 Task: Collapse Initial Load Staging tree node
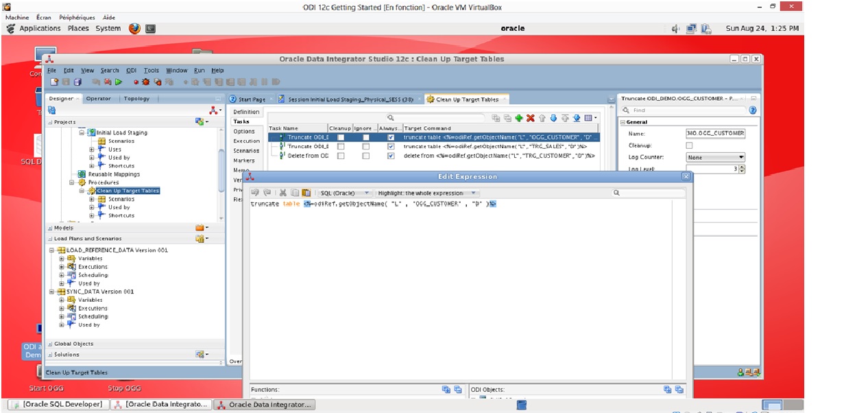point(83,132)
